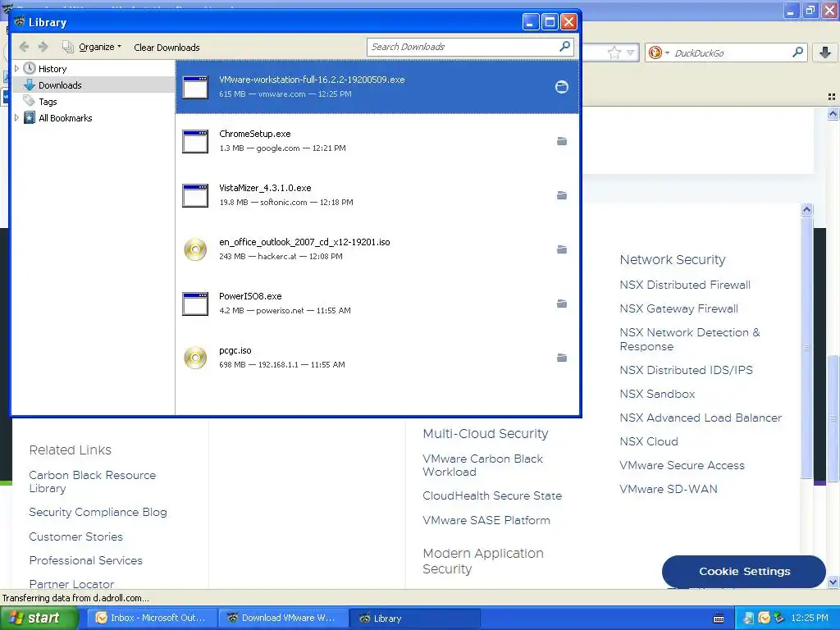Click the bookmark star in browser toolbar
This screenshot has height=630, width=840.
[614, 52]
